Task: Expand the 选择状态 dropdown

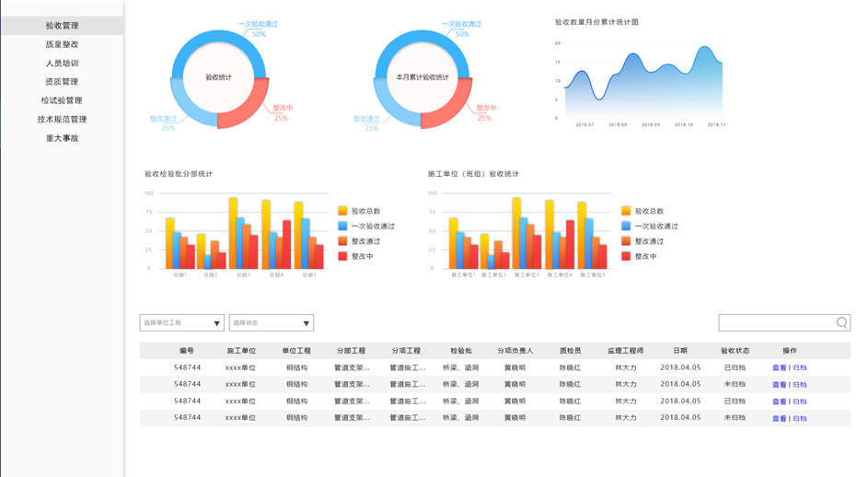Action: click(272, 322)
